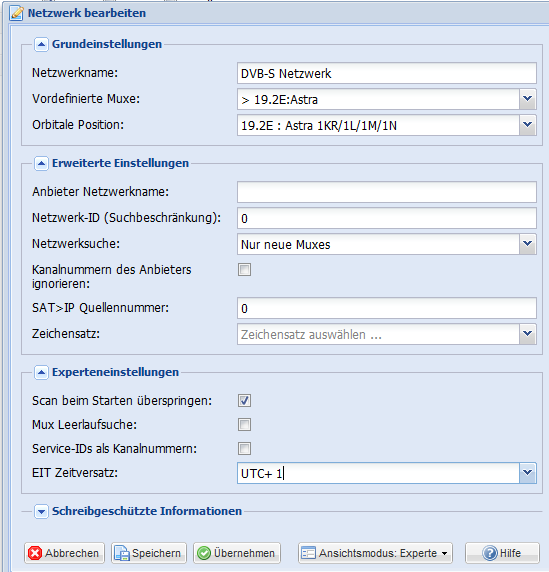
Task: Click the Netzwerkname text field
Action: pos(387,73)
